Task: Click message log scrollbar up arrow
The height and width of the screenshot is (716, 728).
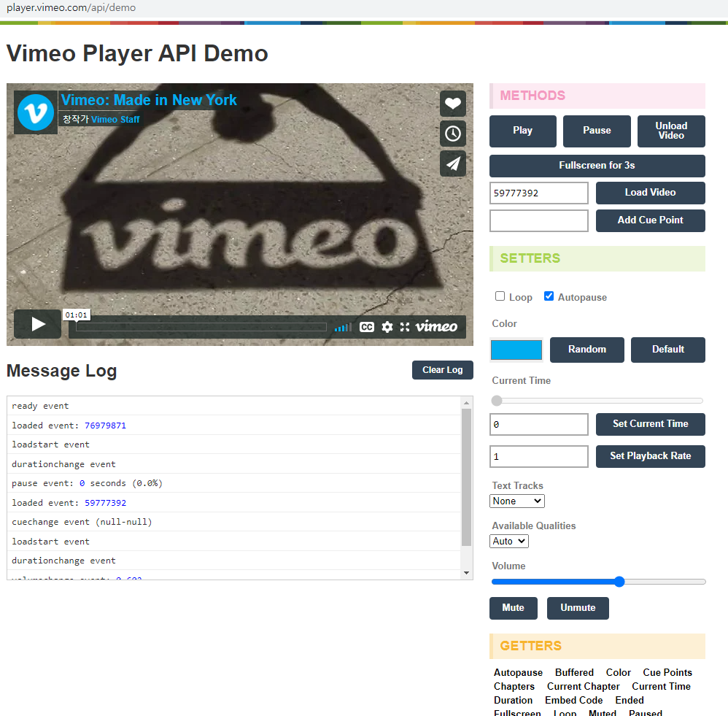Action: tap(467, 403)
